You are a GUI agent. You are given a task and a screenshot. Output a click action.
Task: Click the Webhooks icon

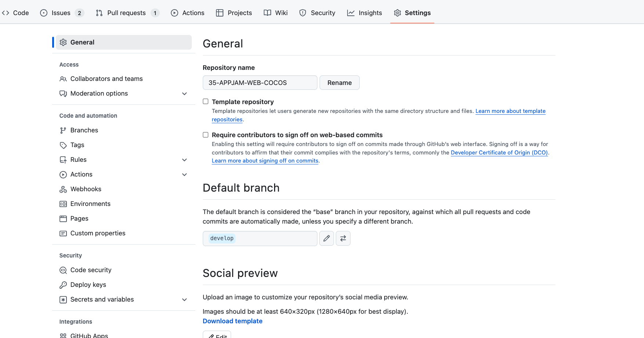63,189
